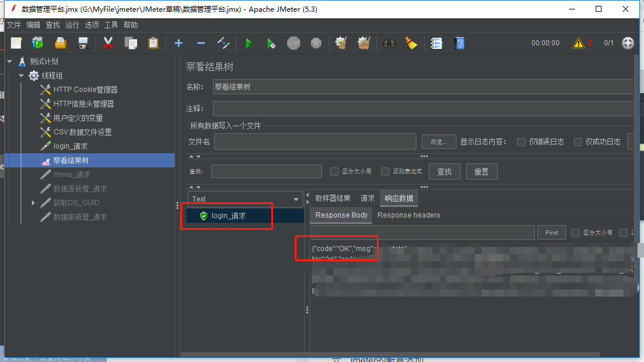Open the 选项 menu
The width and height of the screenshot is (644, 362).
point(91,25)
